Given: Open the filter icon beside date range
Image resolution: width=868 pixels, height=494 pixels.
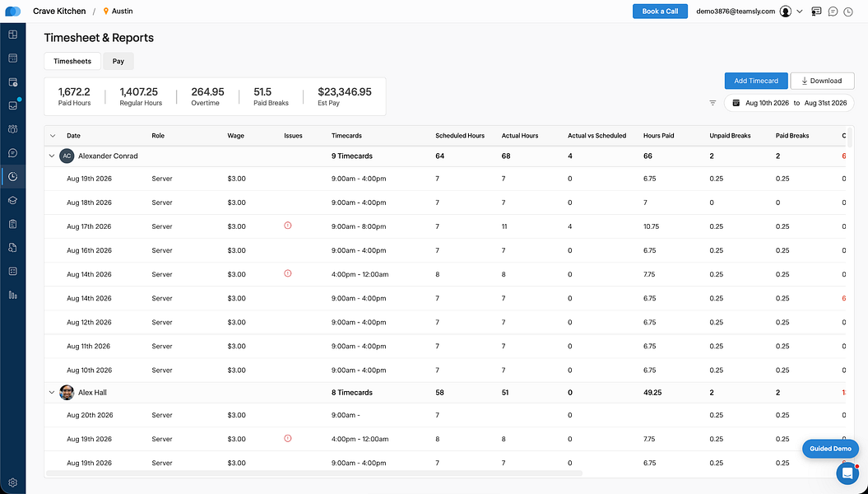Looking at the screenshot, I should pos(713,103).
